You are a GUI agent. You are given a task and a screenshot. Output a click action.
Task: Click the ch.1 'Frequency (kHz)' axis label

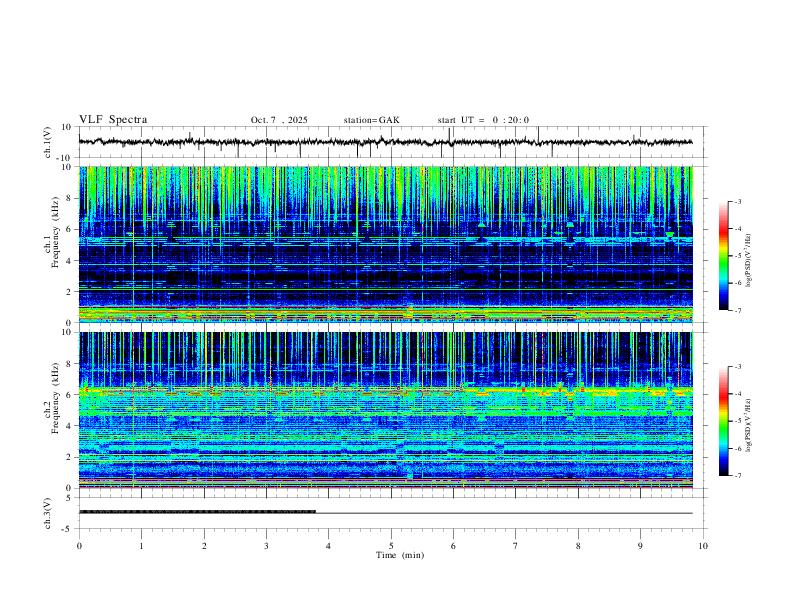[55, 232]
